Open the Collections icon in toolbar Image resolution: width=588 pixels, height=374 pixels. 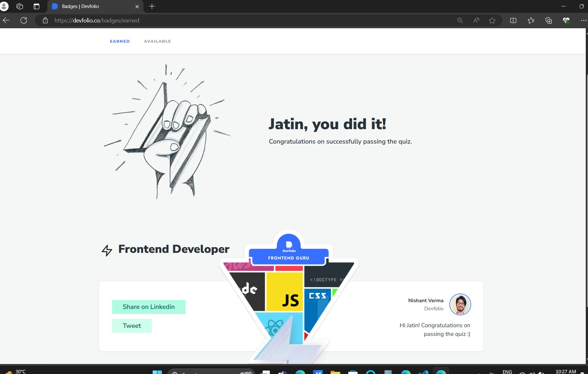point(548,20)
